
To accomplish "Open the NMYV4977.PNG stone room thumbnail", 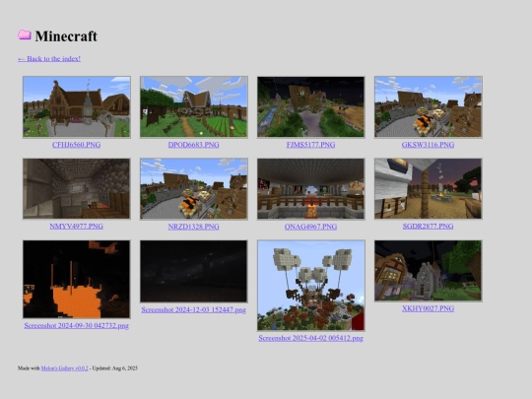I will 77,188.
